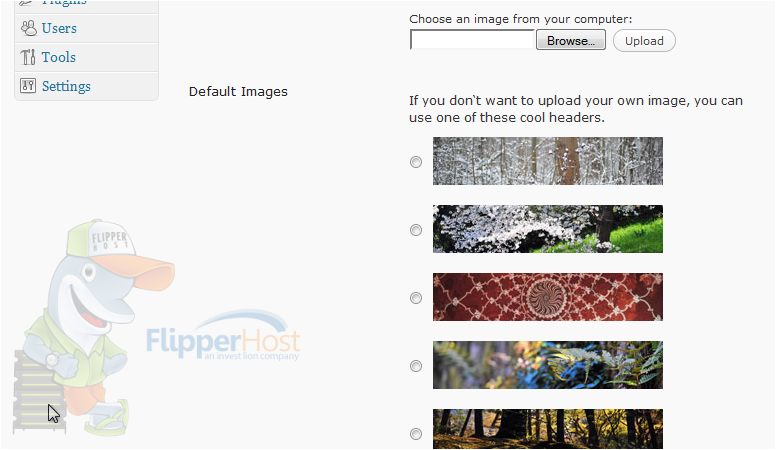The width and height of the screenshot is (776, 450).
Task: Select the snowy forest header radio button
Action: coord(416,162)
